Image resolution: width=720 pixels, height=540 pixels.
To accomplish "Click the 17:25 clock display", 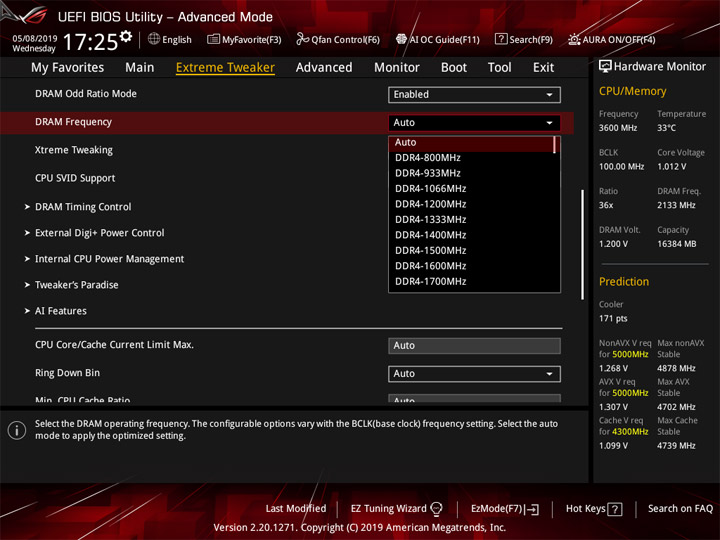I will pyautogui.click(x=90, y=42).
